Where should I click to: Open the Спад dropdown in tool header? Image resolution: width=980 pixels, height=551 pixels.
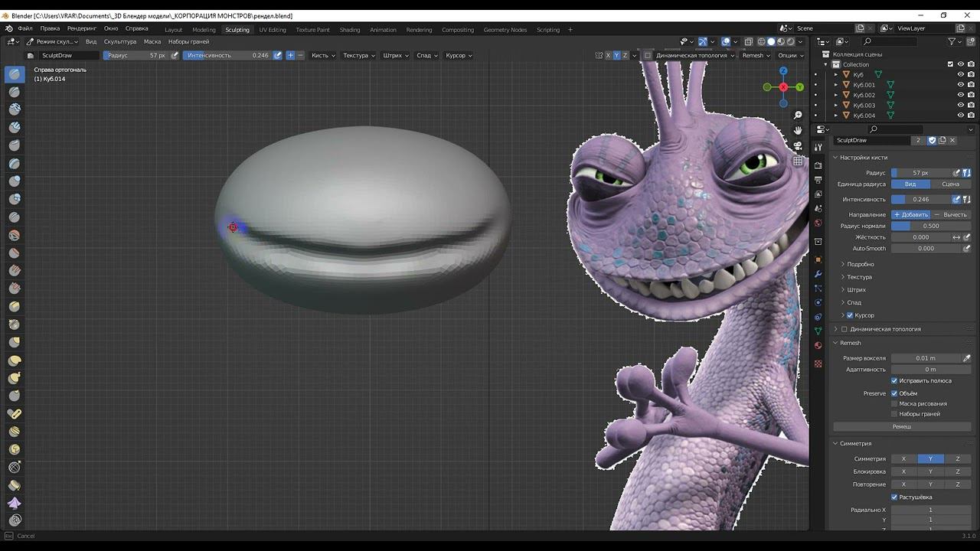(x=426, y=55)
